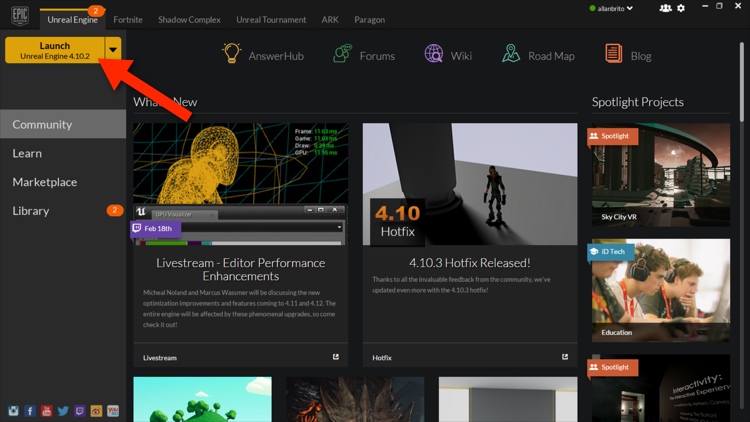
Task: Open the Road Map pin icon
Action: 511,54
